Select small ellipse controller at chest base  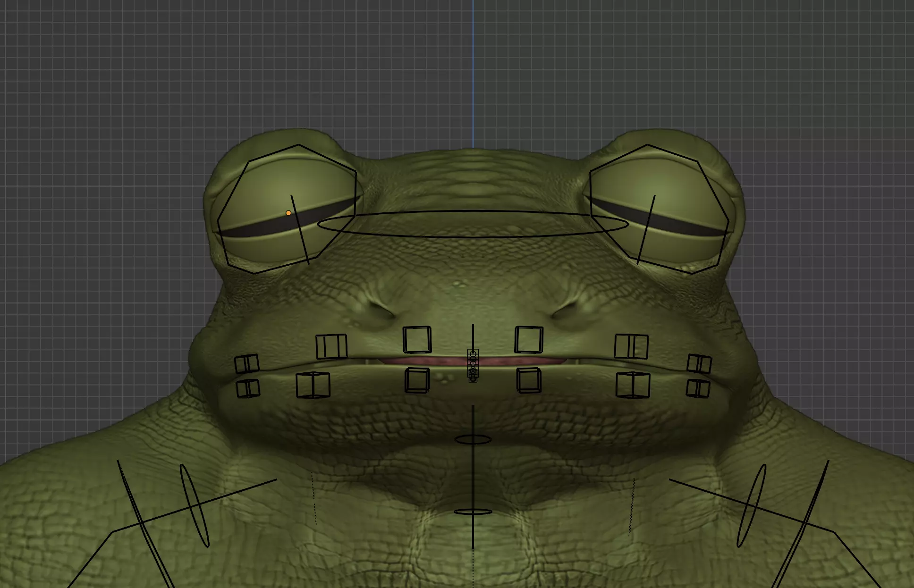click(x=473, y=512)
